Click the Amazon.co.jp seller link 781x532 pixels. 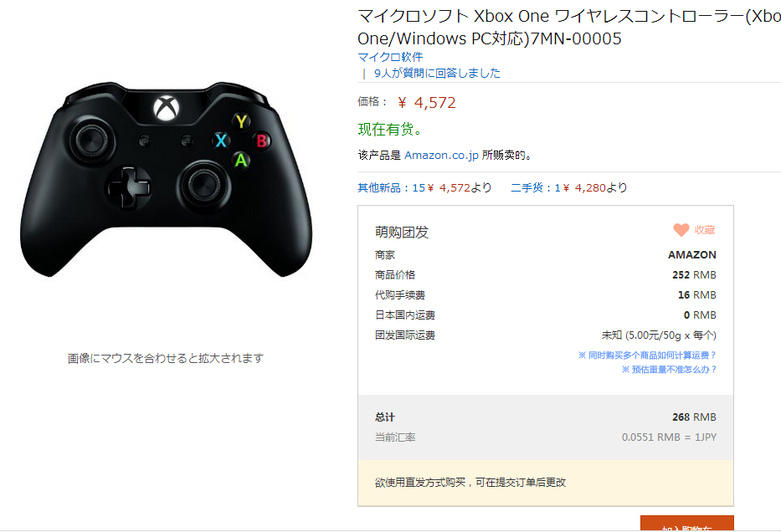tap(441, 156)
